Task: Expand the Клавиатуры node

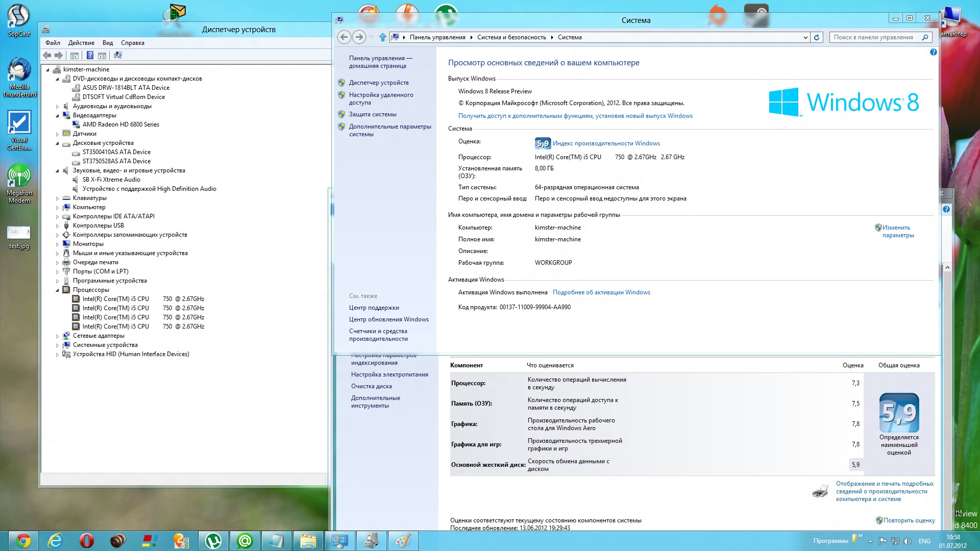Action: (57, 198)
